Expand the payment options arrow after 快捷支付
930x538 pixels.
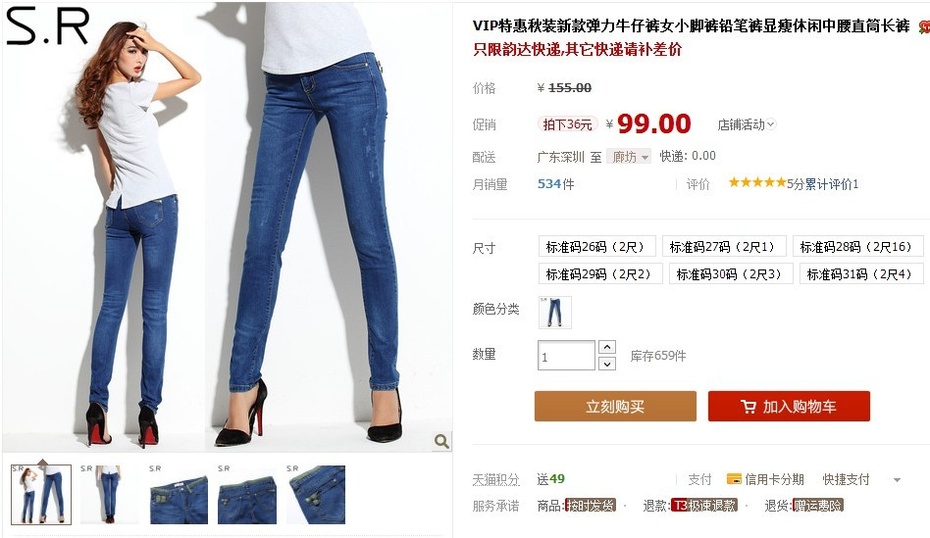click(897, 479)
